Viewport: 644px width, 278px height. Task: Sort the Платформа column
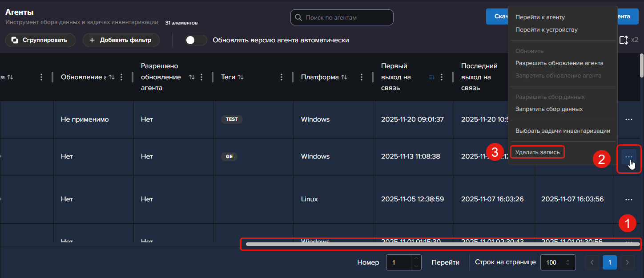click(344, 77)
